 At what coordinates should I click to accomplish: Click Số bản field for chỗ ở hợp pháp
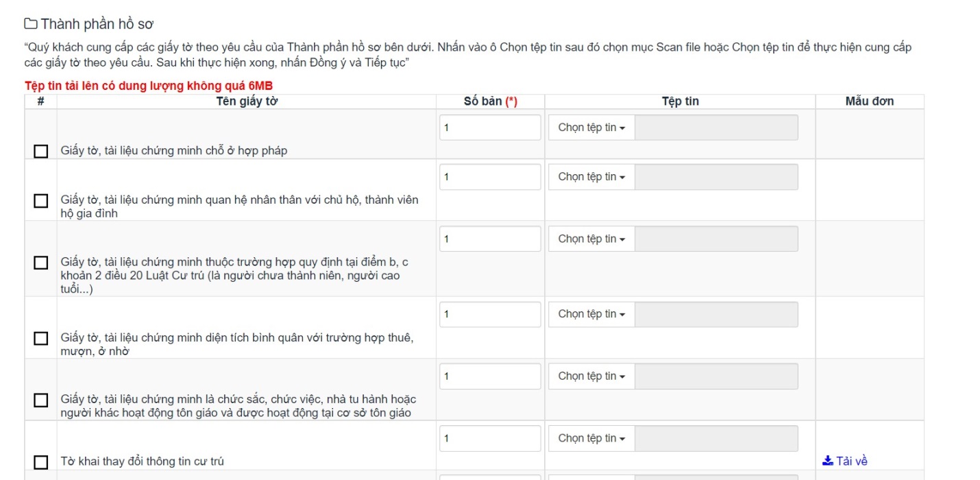490,128
